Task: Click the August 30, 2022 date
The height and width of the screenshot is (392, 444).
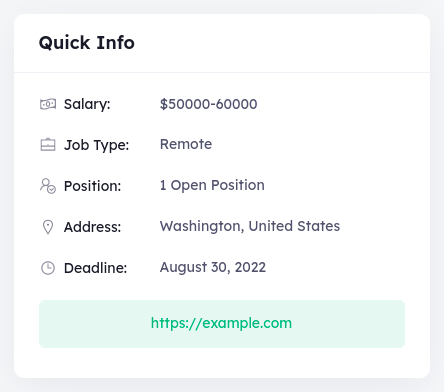Action: (213, 267)
